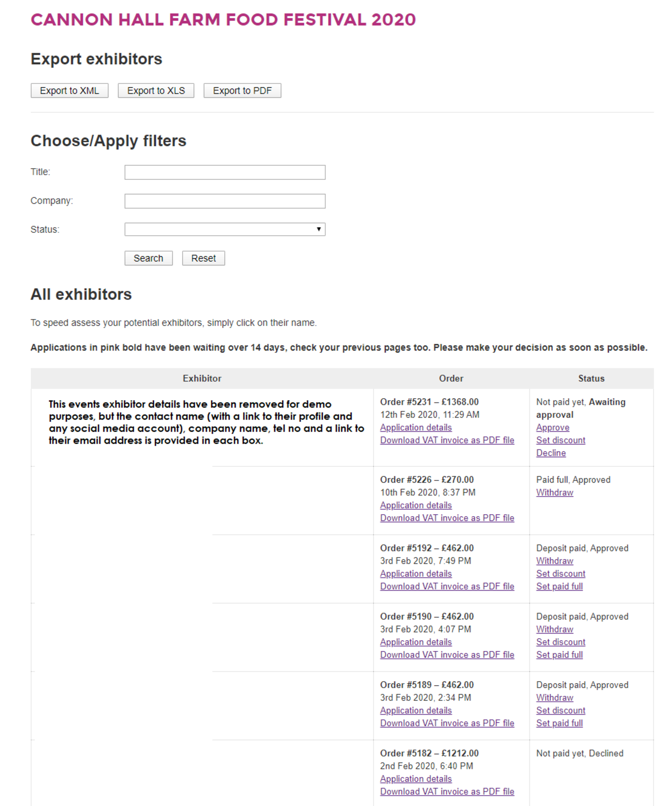Open Application details for Order #5192
This screenshot has height=806, width=672.
coord(416,574)
